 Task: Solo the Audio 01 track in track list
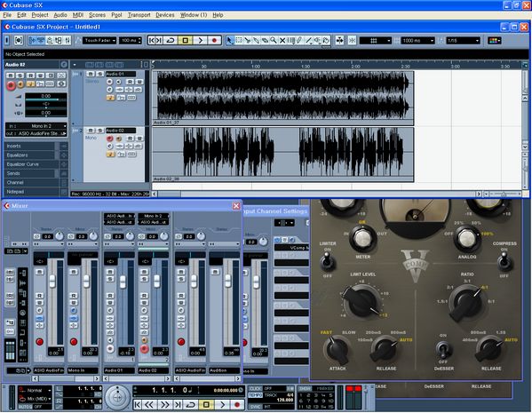(99, 74)
